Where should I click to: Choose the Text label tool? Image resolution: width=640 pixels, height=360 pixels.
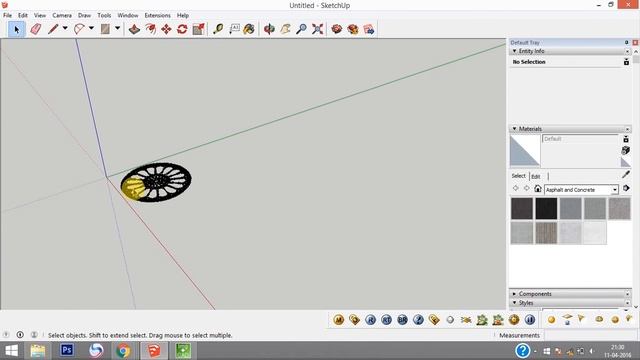(x=234, y=29)
